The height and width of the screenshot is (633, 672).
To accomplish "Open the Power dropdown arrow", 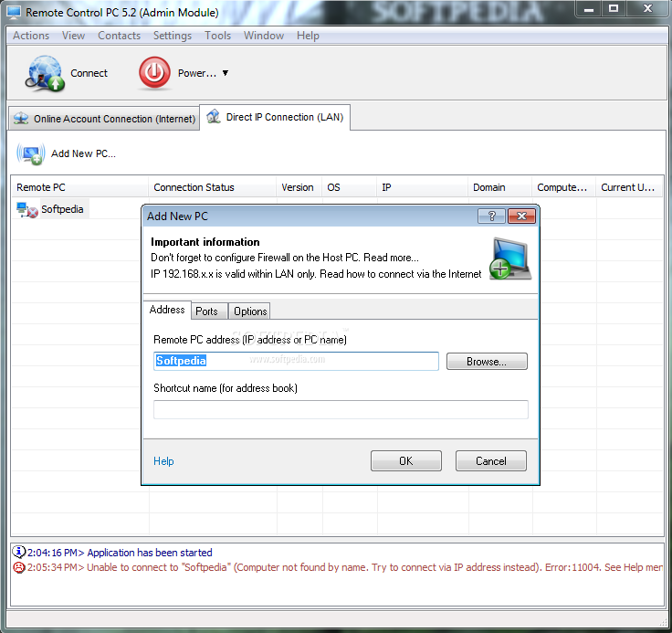I will (x=225, y=73).
